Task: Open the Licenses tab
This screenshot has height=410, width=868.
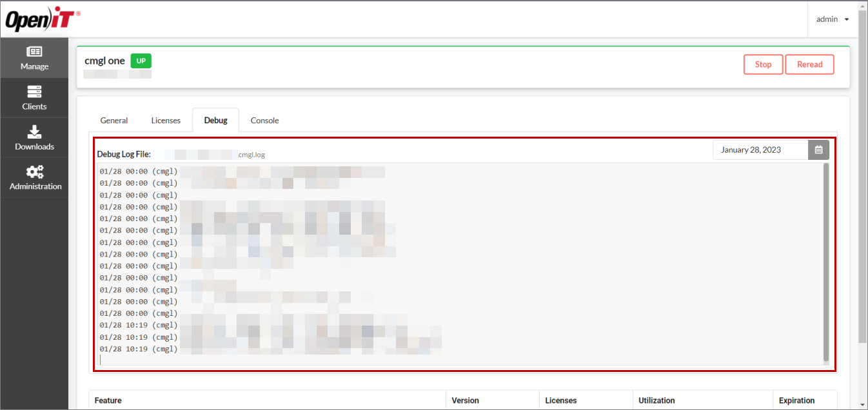Action: [x=166, y=121]
